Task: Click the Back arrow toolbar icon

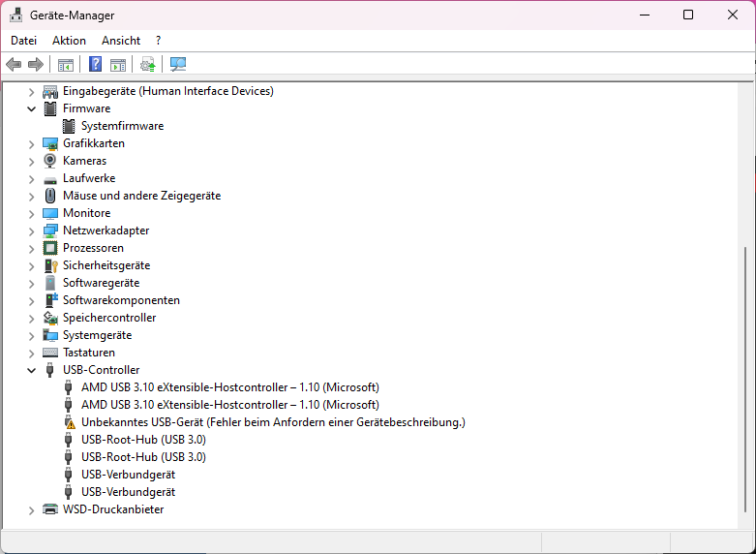Action: (x=14, y=64)
